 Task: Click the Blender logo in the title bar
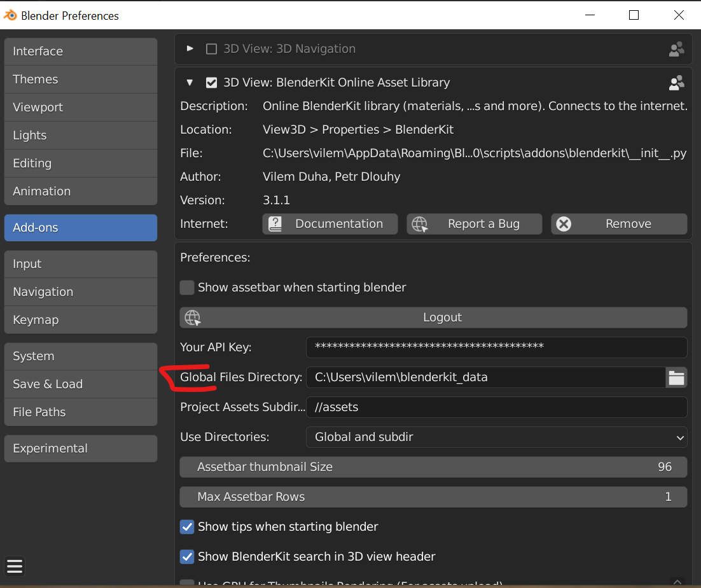(10, 15)
